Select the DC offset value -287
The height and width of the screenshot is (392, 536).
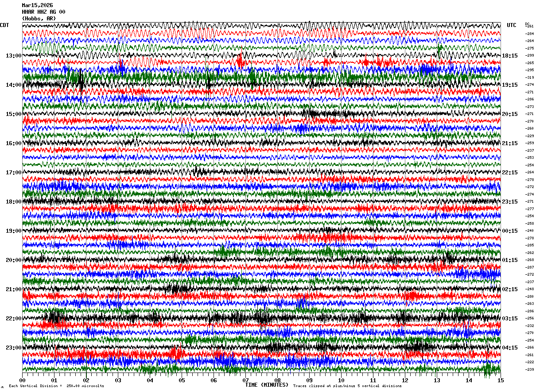(x=529, y=267)
